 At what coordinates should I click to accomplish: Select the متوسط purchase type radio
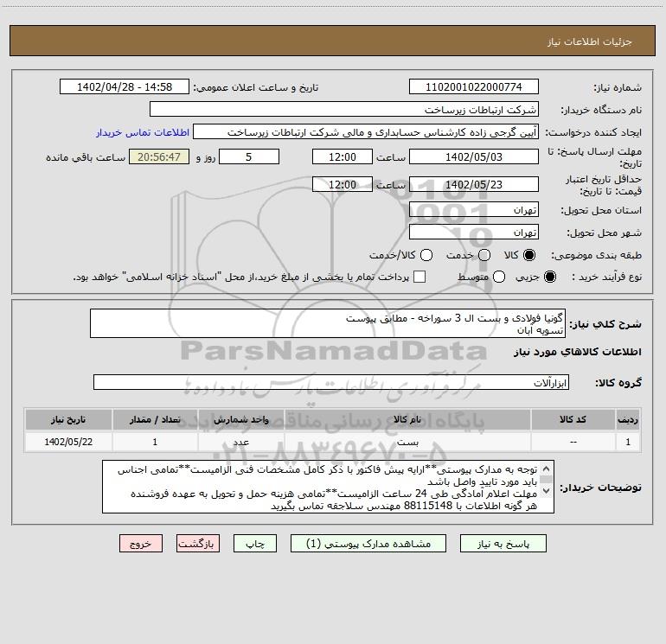(499, 277)
